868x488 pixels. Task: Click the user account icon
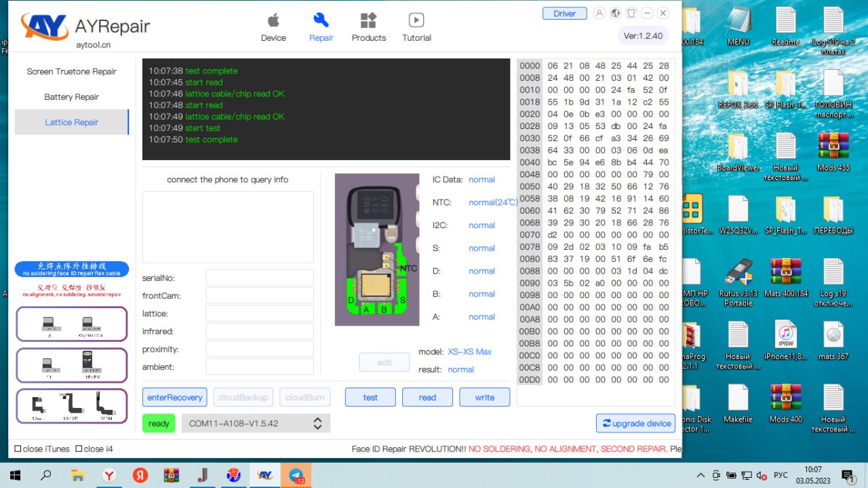coord(599,13)
